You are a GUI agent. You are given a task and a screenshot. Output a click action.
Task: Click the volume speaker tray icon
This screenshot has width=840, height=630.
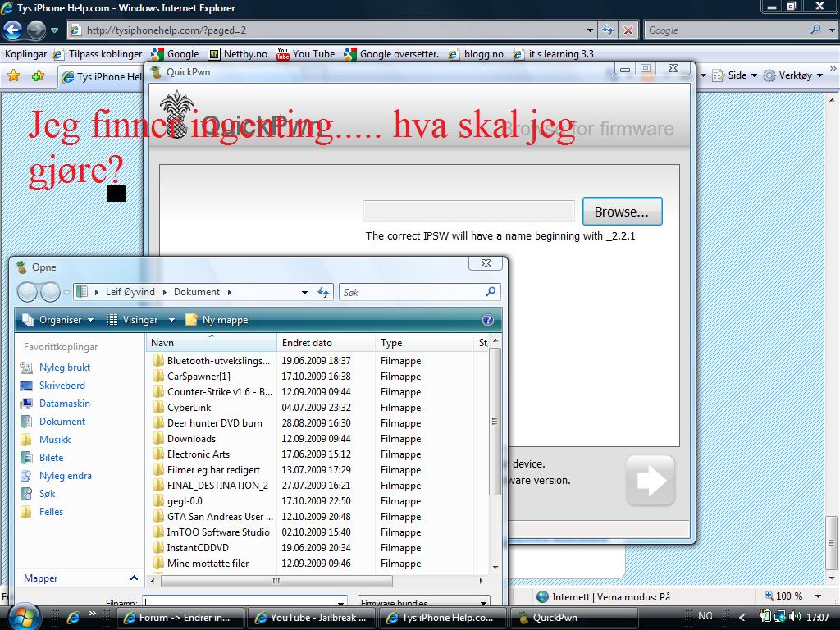pos(794,617)
